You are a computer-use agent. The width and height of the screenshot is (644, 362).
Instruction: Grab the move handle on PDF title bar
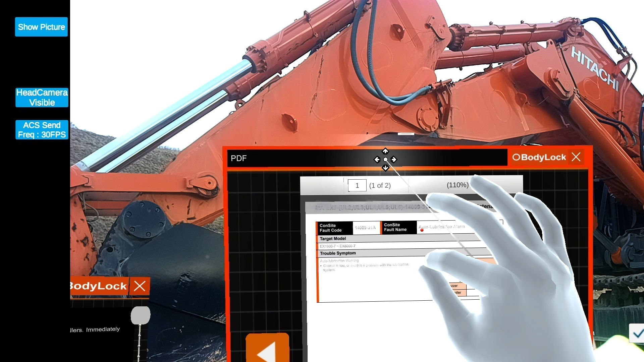(385, 160)
